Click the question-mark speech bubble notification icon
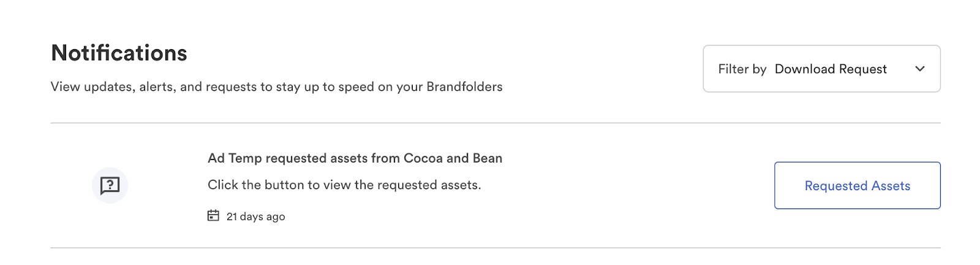980x265 pixels. 110,185
